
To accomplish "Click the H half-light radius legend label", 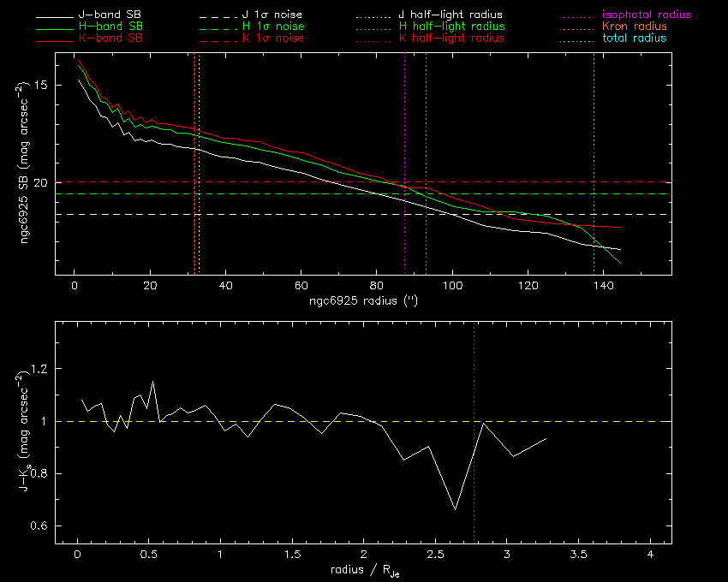I will (x=451, y=27).
